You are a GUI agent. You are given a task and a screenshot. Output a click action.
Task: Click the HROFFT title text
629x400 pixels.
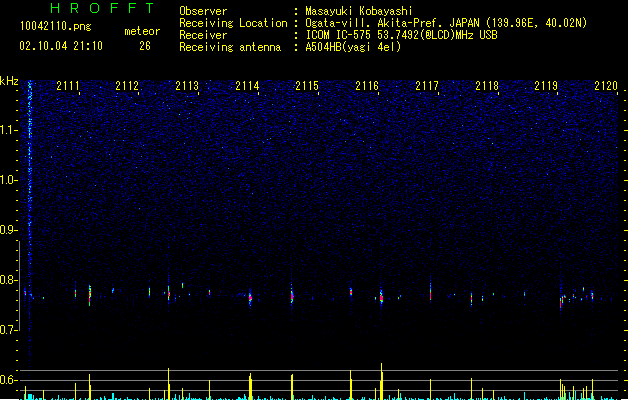(103, 8)
